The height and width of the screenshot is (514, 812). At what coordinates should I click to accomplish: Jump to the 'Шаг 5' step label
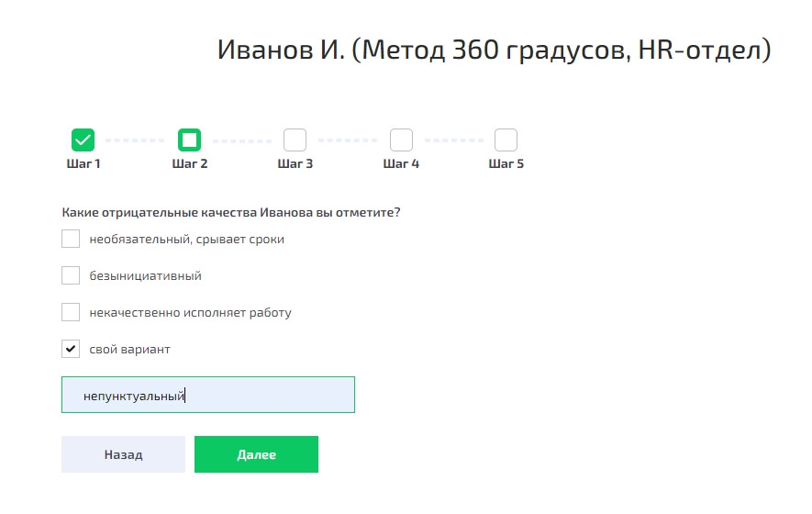506,164
